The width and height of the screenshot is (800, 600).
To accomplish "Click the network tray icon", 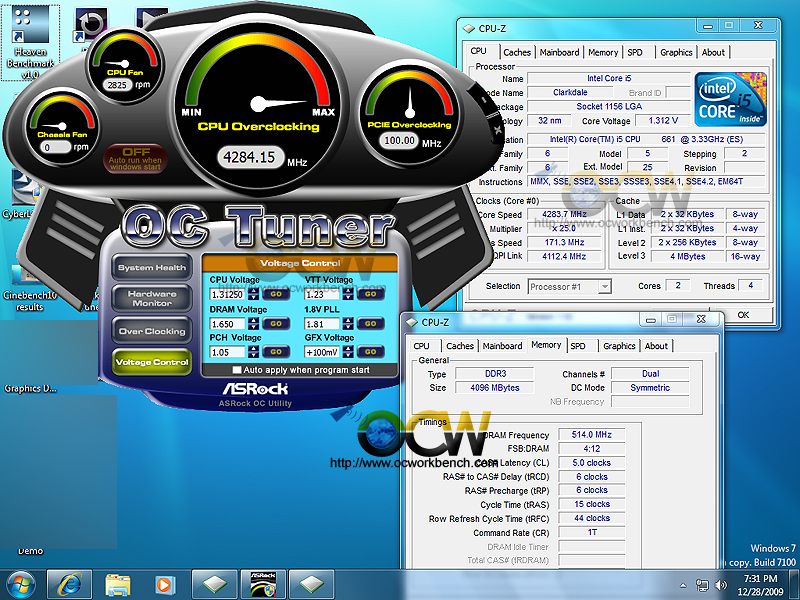I will click(x=703, y=585).
